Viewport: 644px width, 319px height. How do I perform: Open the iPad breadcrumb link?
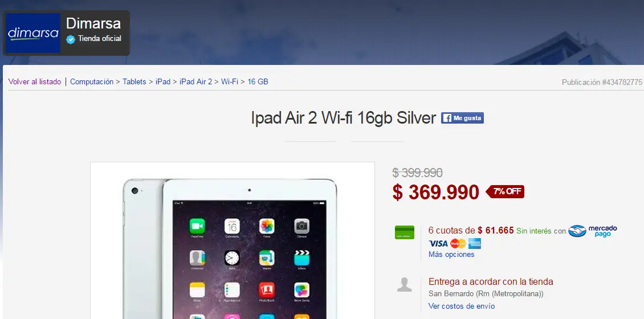(162, 81)
